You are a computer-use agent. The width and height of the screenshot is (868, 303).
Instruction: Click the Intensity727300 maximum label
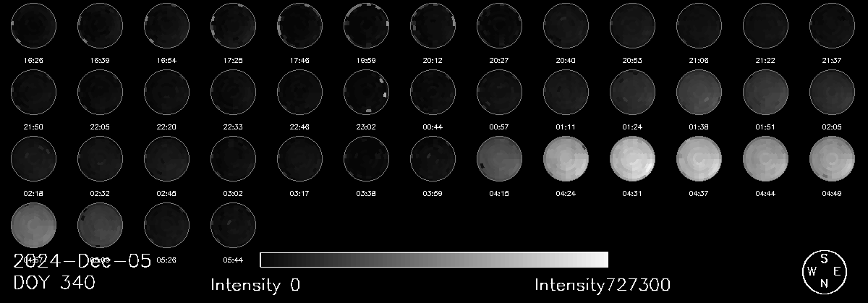[x=603, y=285]
